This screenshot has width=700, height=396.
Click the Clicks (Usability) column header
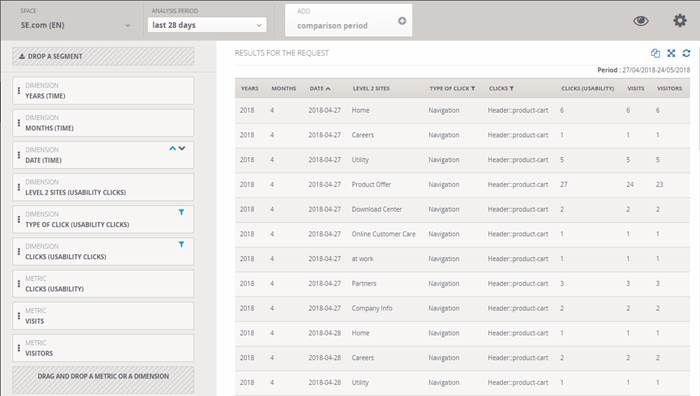point(588,88)
